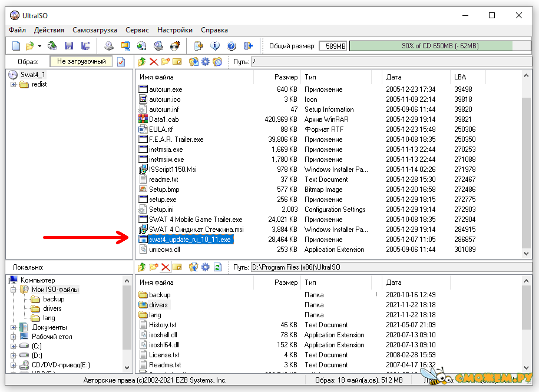Viewport: 539px width, 392px height.
Task: Add files to image from the local toolbar icon
Action: (x=194, y=267)
